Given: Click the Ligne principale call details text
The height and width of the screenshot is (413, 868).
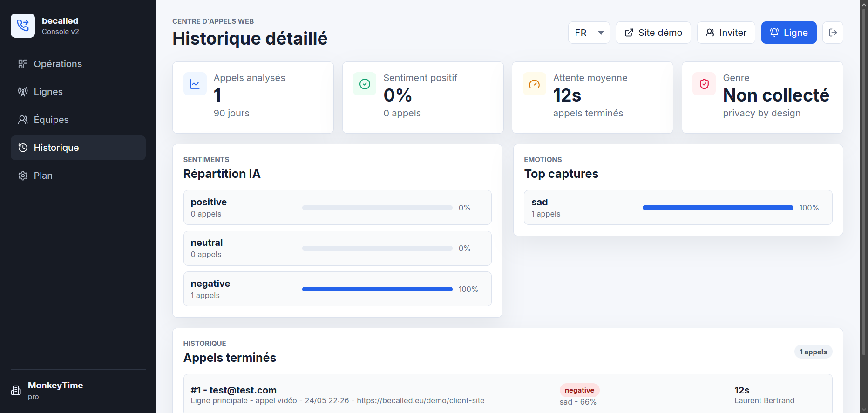Looking at the screenshot, I should tap(338, 400).
